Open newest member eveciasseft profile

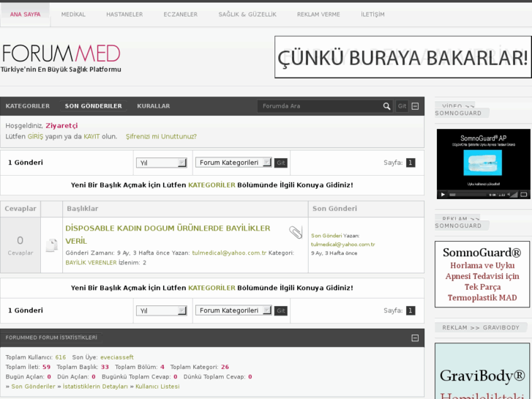click(x=116, y=357)
